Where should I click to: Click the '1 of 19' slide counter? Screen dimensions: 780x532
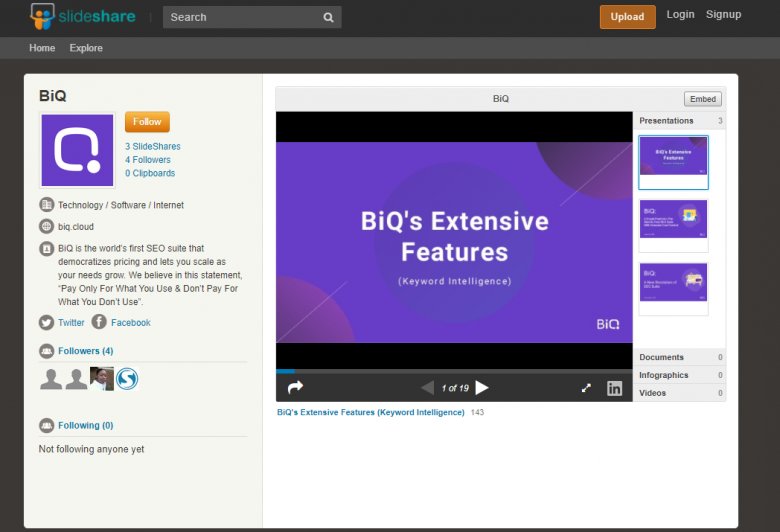pos(455,388)
